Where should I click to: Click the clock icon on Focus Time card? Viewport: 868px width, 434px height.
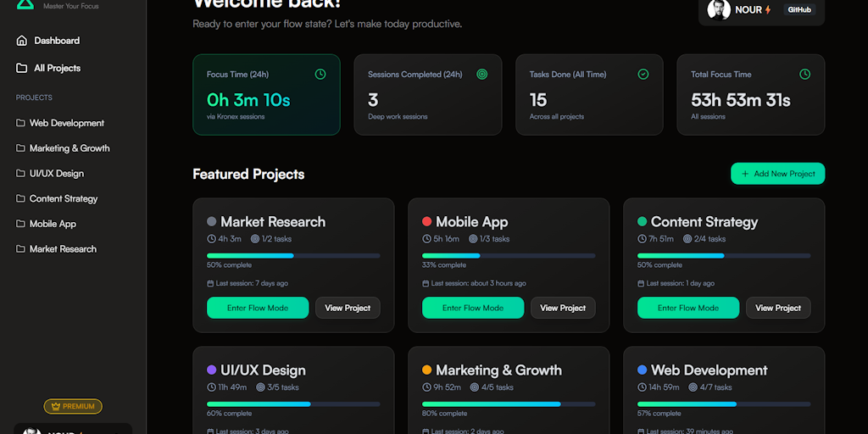point(320,75)
